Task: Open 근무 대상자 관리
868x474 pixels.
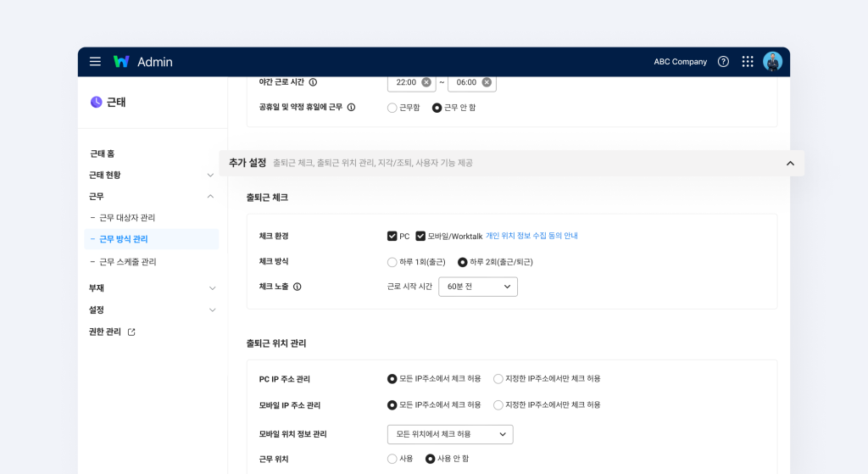Action: (127, 218)
